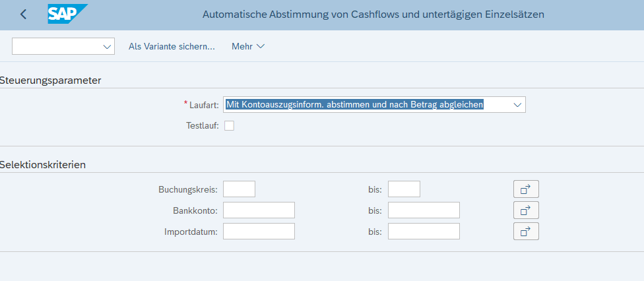Open the variant selection combo box
Viewport: 644px width, 281px height.
(x=63, y=46)
